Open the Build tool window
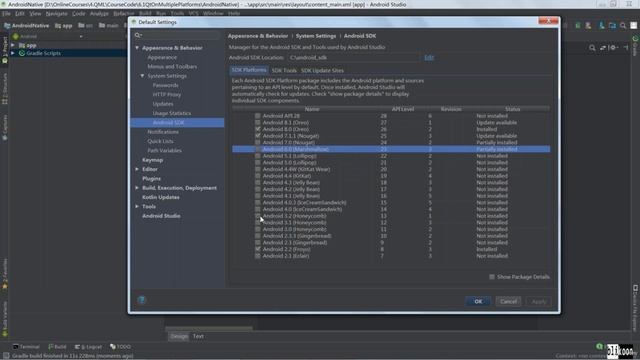Screen dimensions: 640x360 [57, 347]
